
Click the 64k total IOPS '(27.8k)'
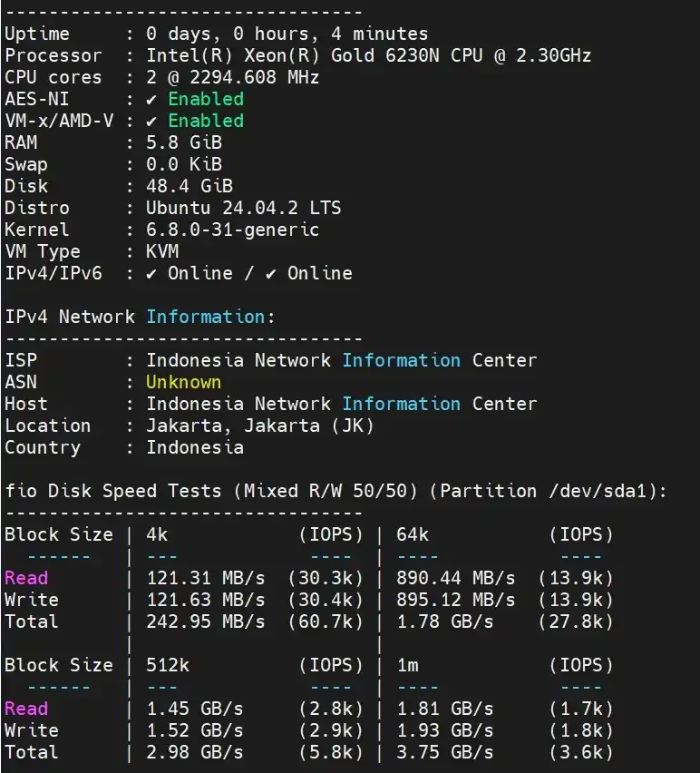(x=577, y=621)
